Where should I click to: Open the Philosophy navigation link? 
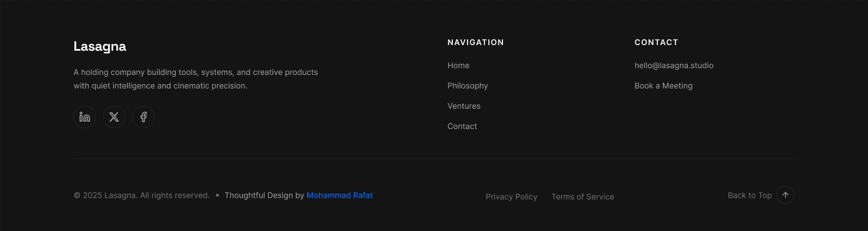click(468, 86)
